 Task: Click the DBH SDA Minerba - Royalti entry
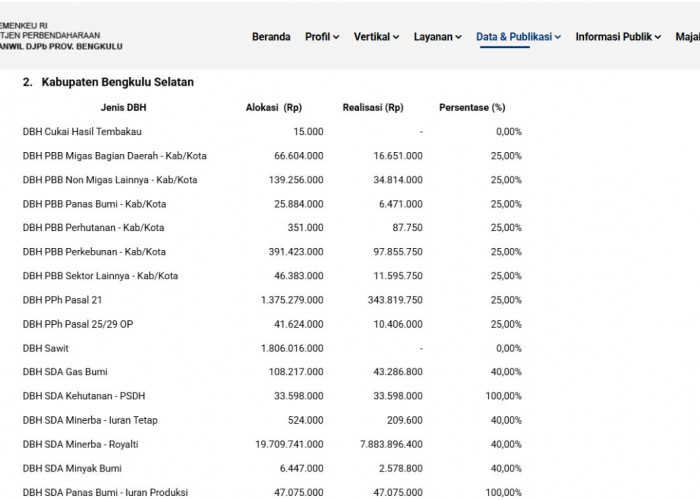pos(80,445)
